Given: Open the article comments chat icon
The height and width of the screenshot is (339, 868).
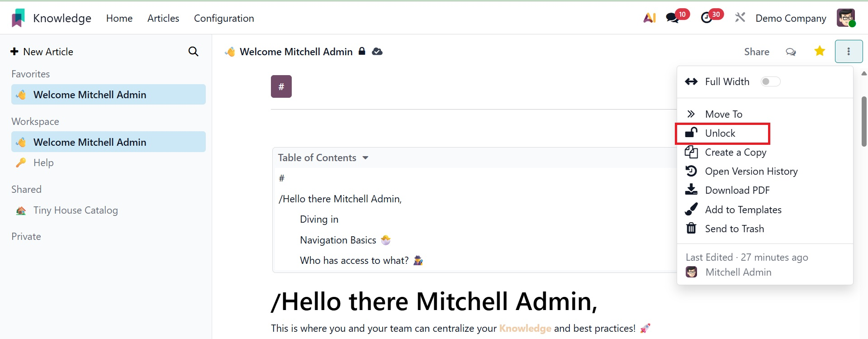Looking at the screenshot, I should coord(791,52).
